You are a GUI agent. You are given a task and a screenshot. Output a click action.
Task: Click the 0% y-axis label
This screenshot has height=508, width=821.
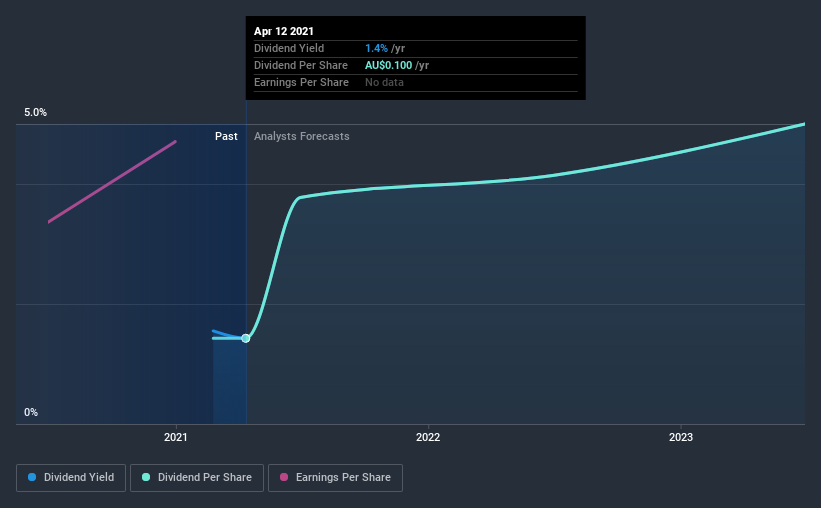point(31,413)
